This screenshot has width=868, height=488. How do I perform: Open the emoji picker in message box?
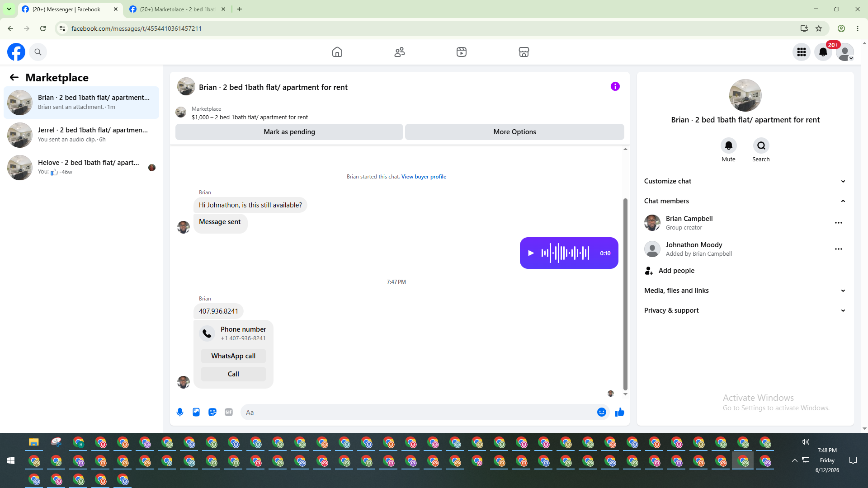pos(602,412)
